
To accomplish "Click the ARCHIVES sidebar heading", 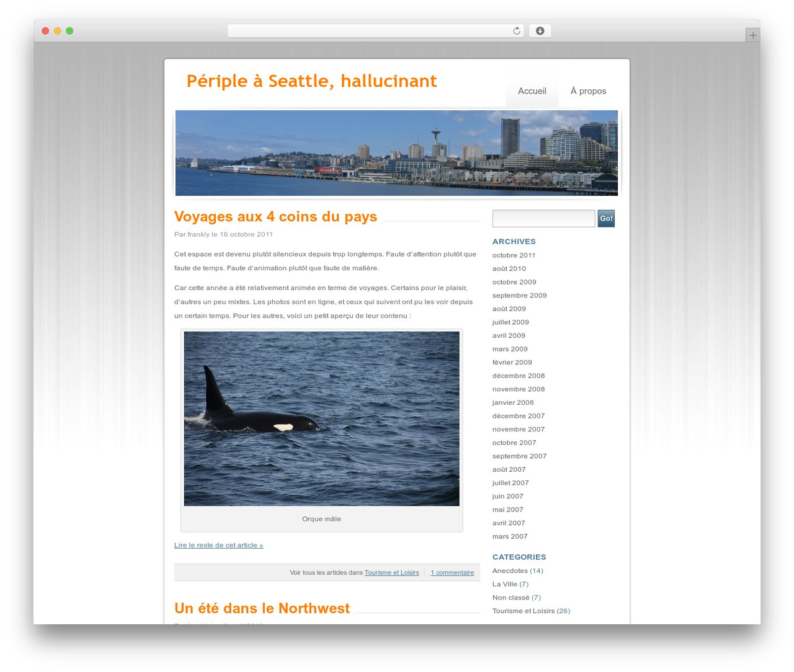I will click(x=514, y=242).
